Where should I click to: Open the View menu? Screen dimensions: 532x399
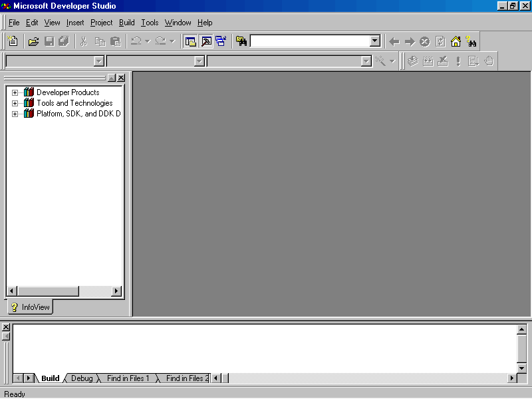click(52, 23)
